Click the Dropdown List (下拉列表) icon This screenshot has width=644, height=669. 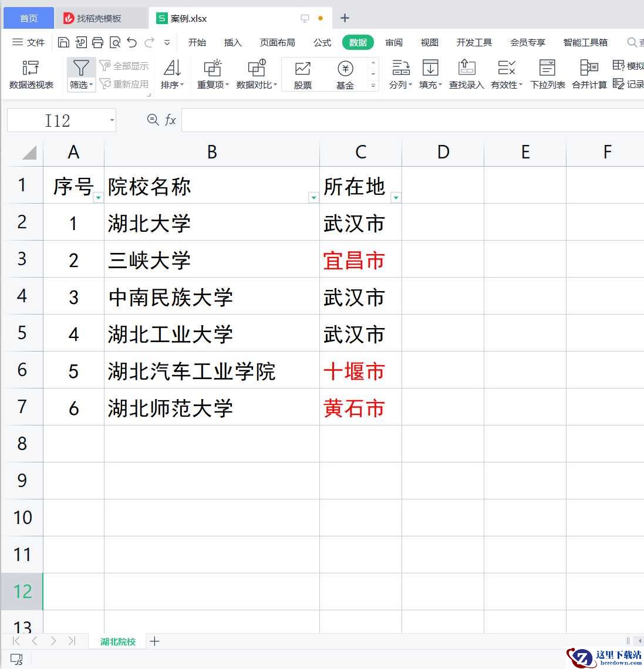coord(548,68)
